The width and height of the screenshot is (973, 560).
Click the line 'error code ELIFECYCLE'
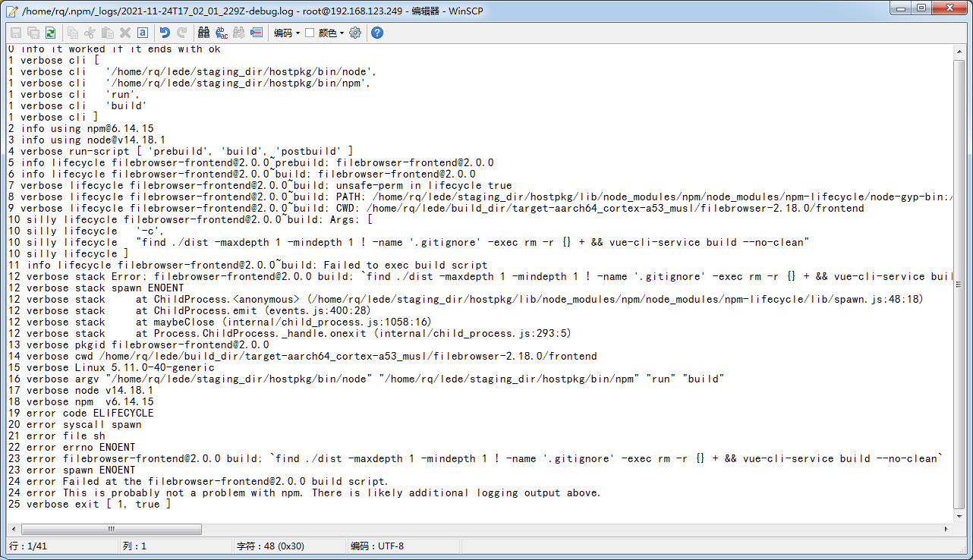[x=81, y=413]
